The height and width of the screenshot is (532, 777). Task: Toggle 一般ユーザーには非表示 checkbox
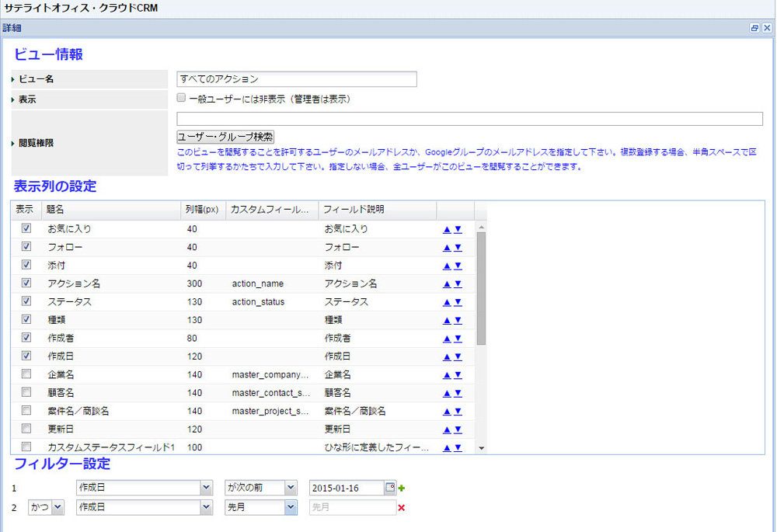[x=181, y=99]
